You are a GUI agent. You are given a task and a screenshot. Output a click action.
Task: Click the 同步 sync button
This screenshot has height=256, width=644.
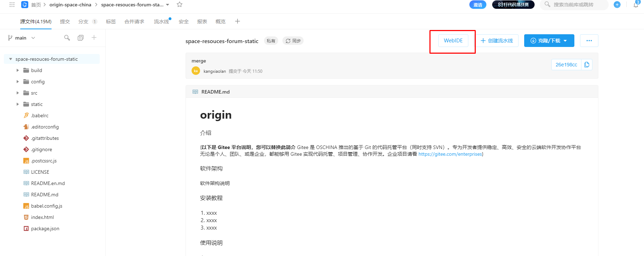tap(293, 41)
